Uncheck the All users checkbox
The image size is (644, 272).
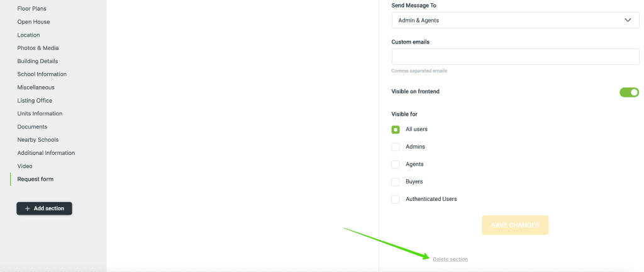(396, 130)
